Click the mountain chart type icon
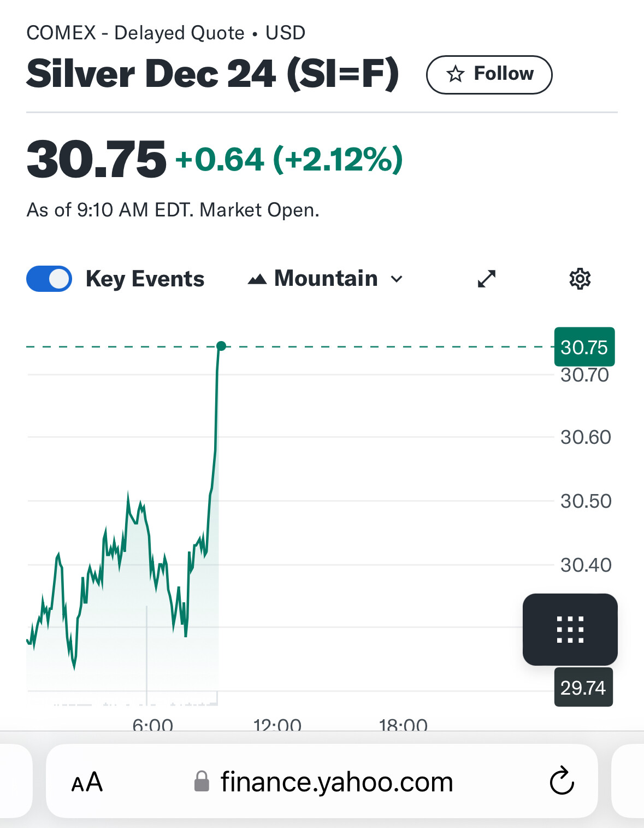 coord(257,279)
